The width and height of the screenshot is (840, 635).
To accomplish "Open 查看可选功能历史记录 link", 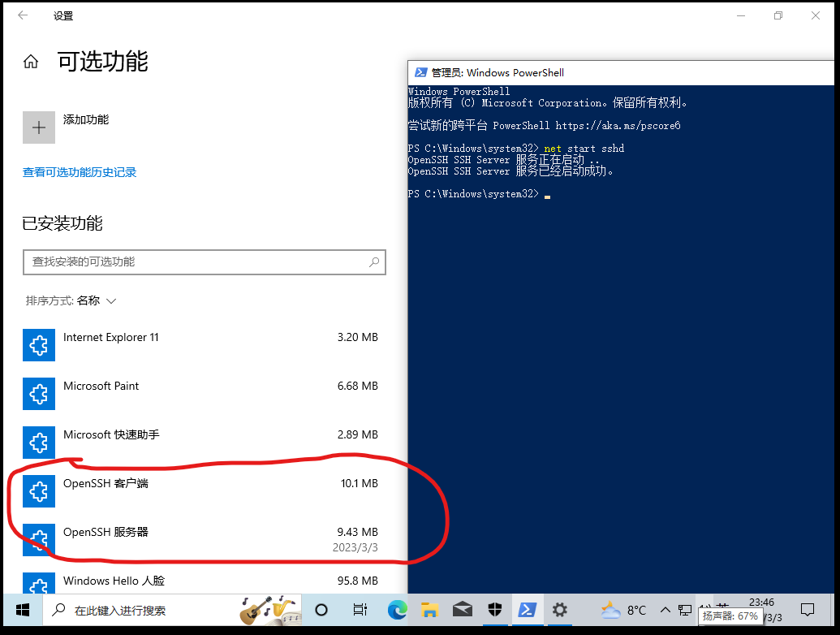I will (x=80, y=172).
